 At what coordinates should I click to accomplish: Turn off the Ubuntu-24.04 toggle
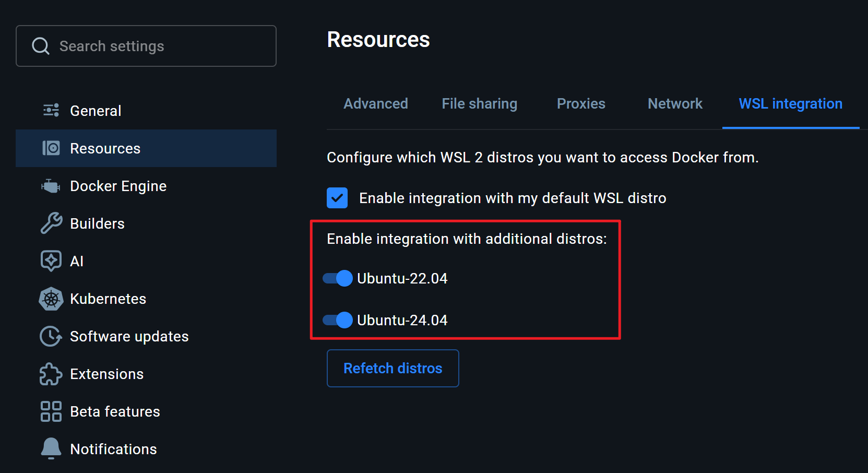(337, 320)
